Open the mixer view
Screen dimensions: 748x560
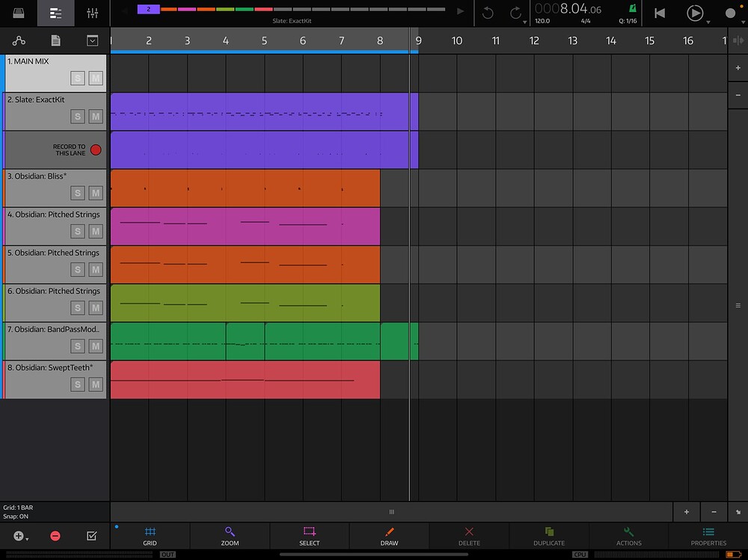pos(93,13)
